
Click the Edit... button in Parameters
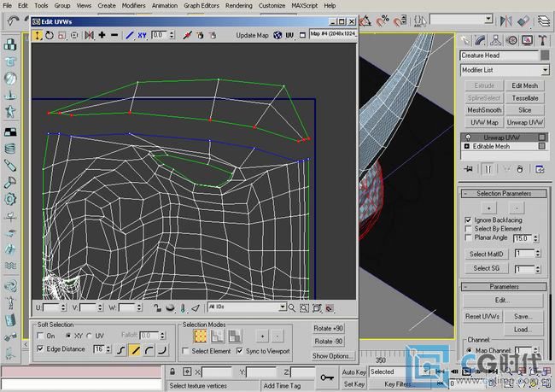point(503,301)
